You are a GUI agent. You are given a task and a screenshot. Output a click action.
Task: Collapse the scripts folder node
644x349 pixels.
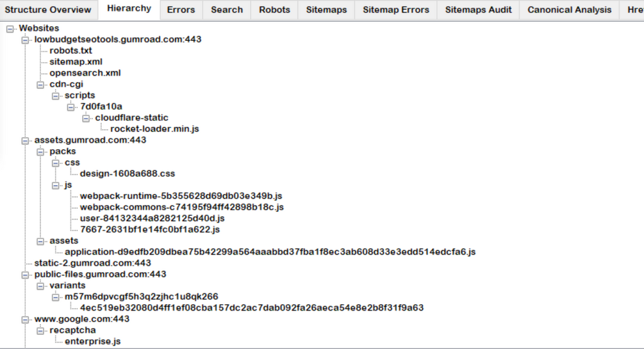click(56, 95)
